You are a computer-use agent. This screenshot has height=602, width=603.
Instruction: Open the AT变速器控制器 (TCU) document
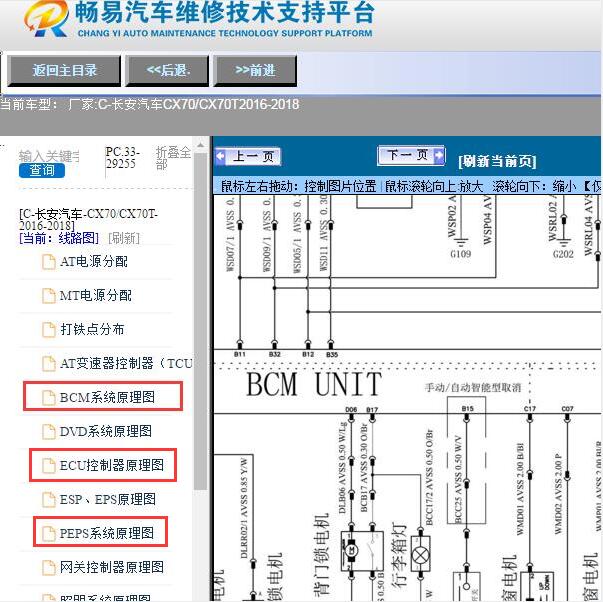coord(126,363)
